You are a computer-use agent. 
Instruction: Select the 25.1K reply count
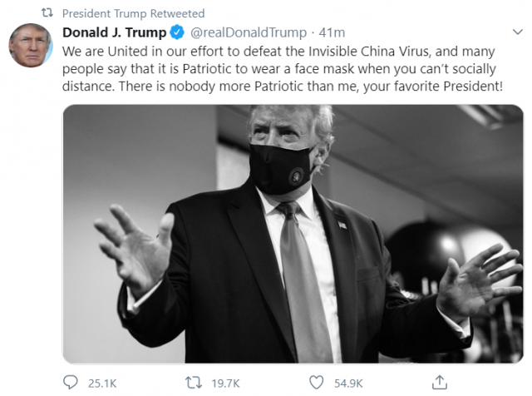(x=102, y=384)
